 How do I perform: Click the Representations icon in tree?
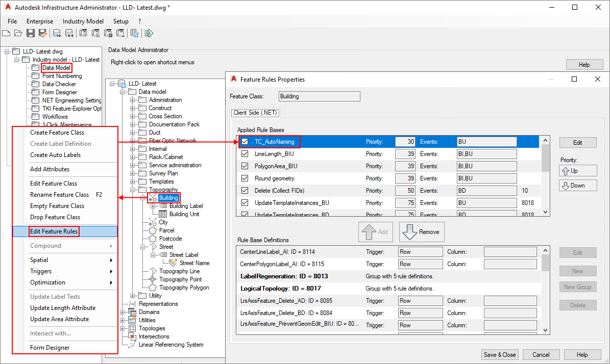click(132, 304)
